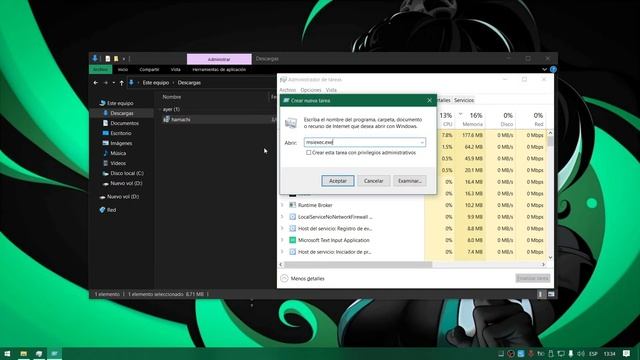Click Menos detalles in Task Manager
640x360 pixels.
click(x=307, y=278)
